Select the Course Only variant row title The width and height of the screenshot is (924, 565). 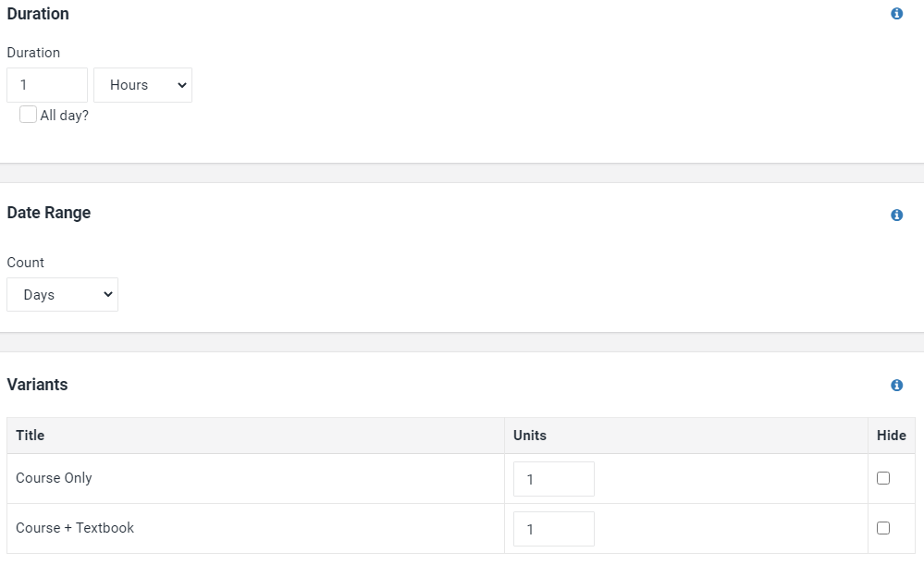pyautogui.click(x=54, y=478)
